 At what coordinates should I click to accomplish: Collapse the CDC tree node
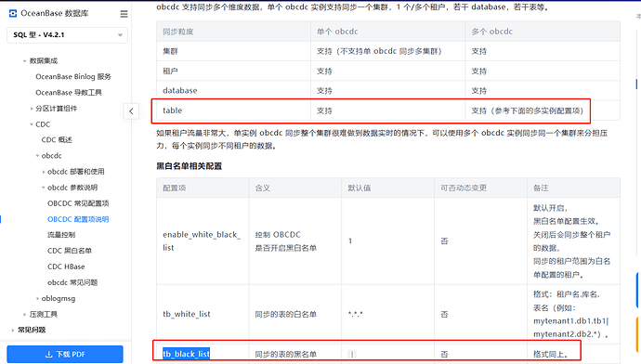tap(32, 124)
